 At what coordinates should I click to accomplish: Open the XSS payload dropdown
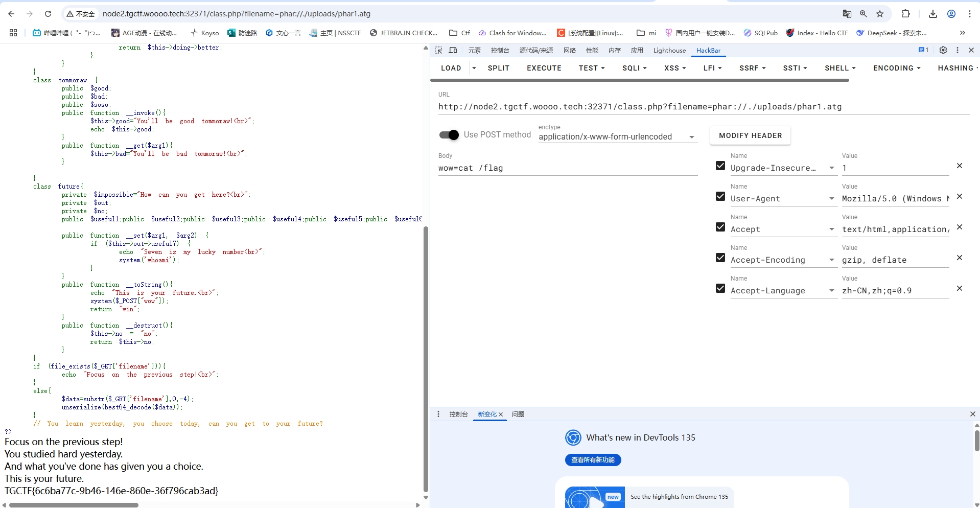675,68
